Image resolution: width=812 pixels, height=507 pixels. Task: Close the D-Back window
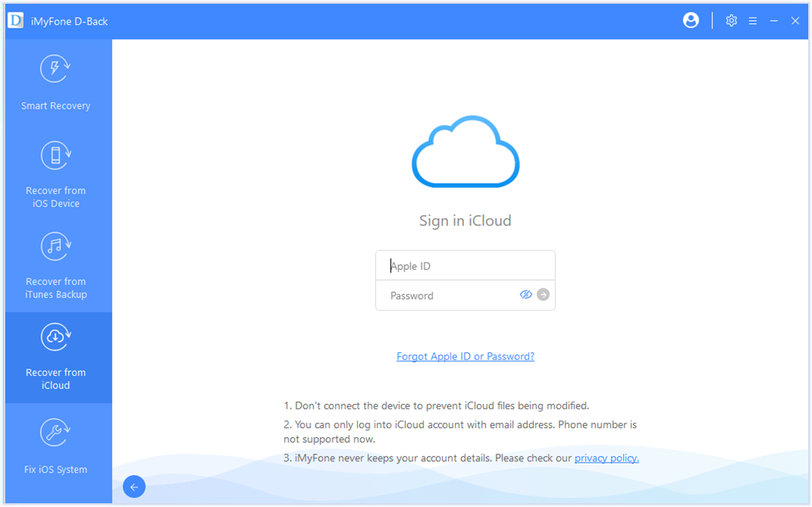coord(795,21)
